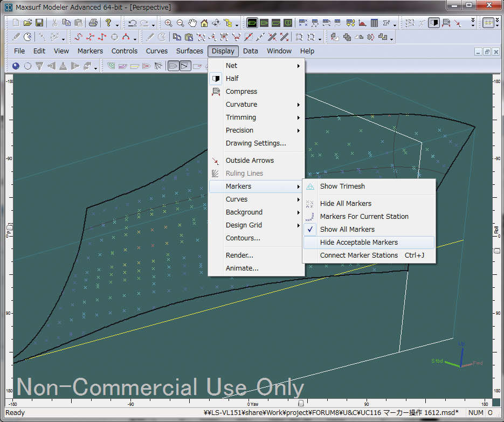Expand the Background submenu

[x=257, y=212]
